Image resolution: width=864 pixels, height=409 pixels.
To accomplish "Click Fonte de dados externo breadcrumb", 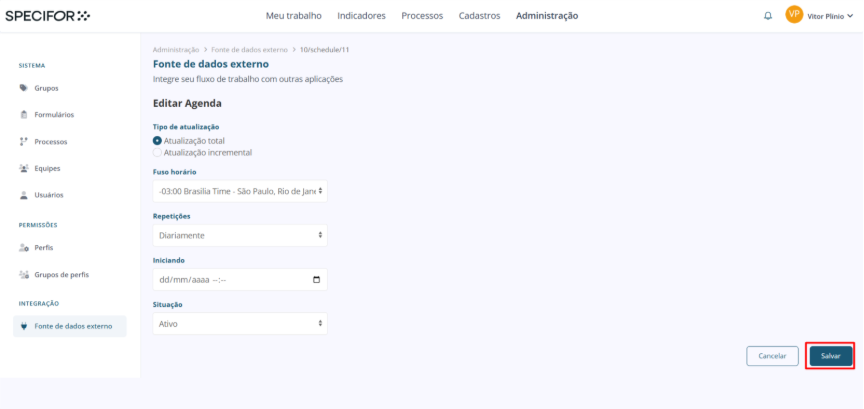I will (x=250, y=50).
